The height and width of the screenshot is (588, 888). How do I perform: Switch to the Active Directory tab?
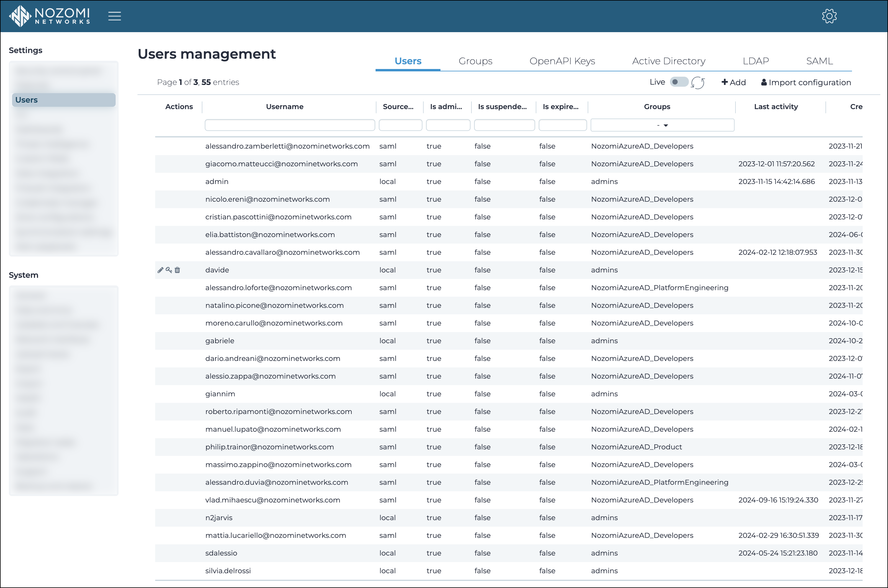click(669, 61)
